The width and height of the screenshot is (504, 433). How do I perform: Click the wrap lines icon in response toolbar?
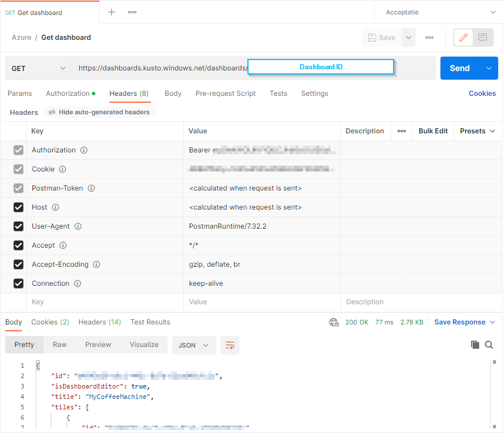click(230, 345)
